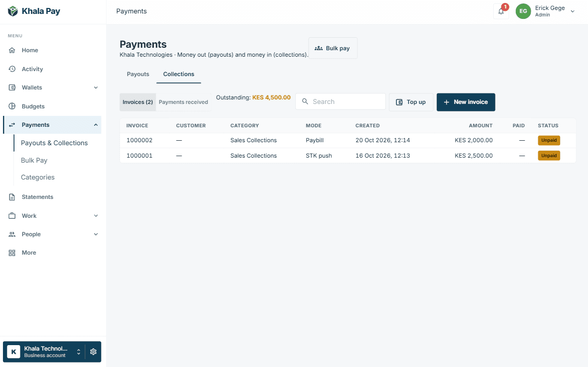The height and width of the screenshot is (367, 588).
Task: Open account settings gear icon
Action: pyautogui.click(x=94, y=352)
